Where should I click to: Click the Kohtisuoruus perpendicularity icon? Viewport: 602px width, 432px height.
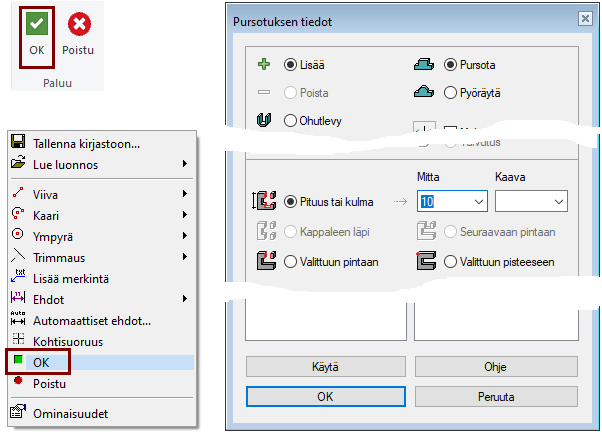(x=18, y=341)
